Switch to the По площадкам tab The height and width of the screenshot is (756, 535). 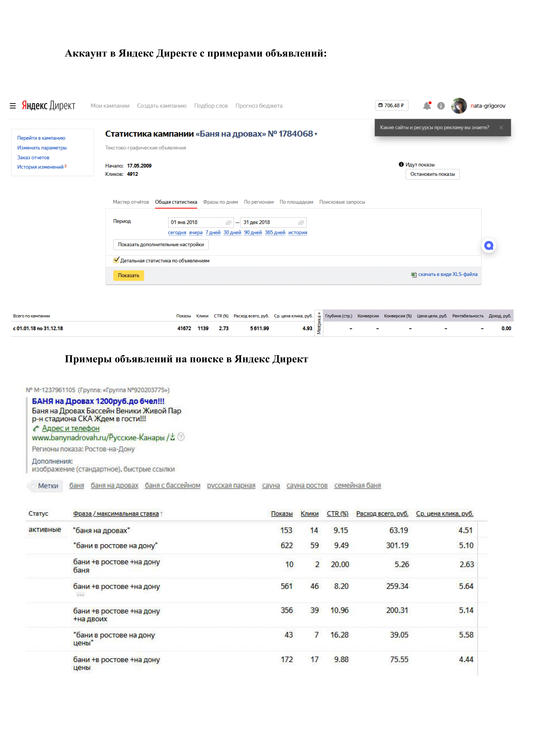(x=297, y=202)
